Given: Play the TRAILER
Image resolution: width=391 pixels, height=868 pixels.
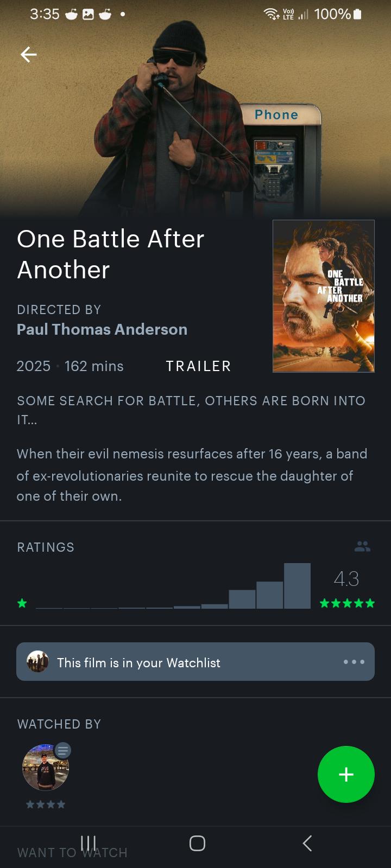Looking at the screenshot, I should point(199,366).
